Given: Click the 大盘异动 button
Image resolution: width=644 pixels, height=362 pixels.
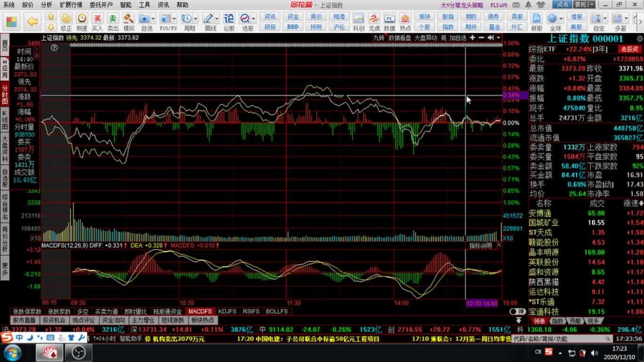Looking at the screenshot, I should pyautogui.click(x=426, y=38).
